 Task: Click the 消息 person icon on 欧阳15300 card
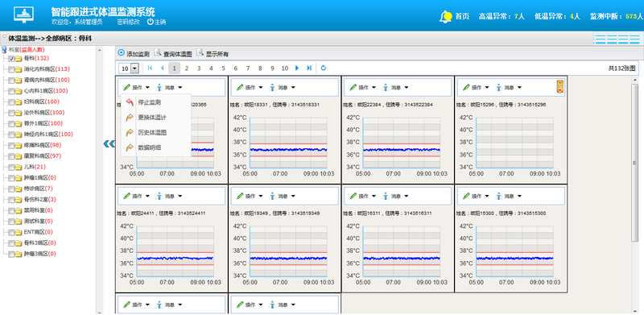(498, 196)
